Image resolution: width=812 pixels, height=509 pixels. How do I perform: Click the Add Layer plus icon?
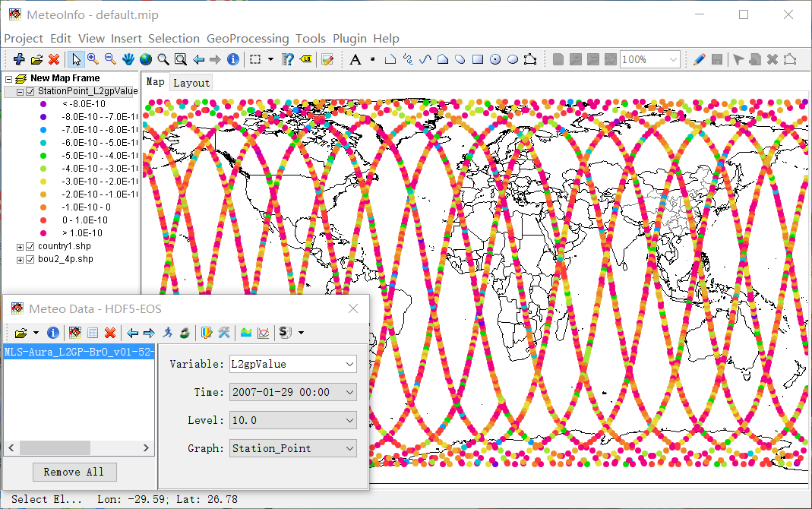coord(19,59)
